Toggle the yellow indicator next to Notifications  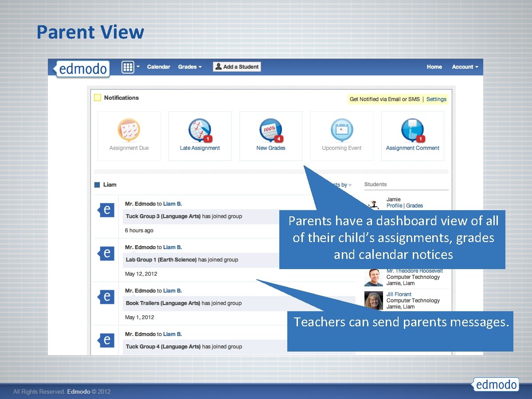click(98, 98)
